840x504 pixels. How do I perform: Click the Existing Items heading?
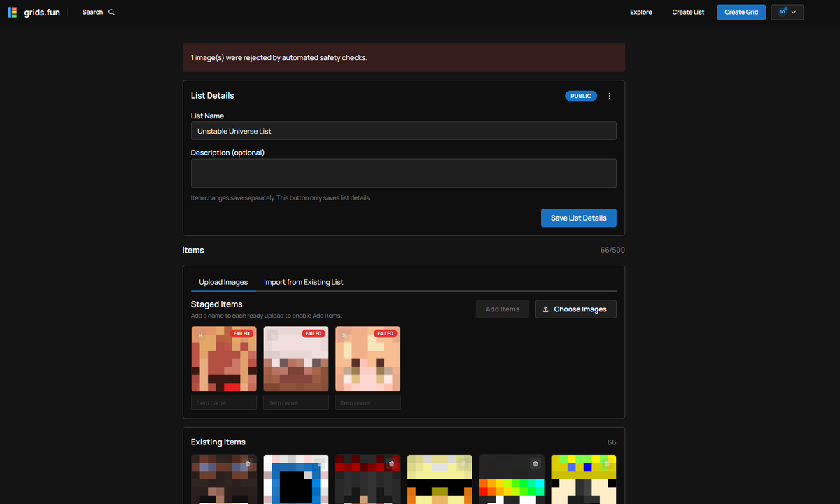pos(218,442)
